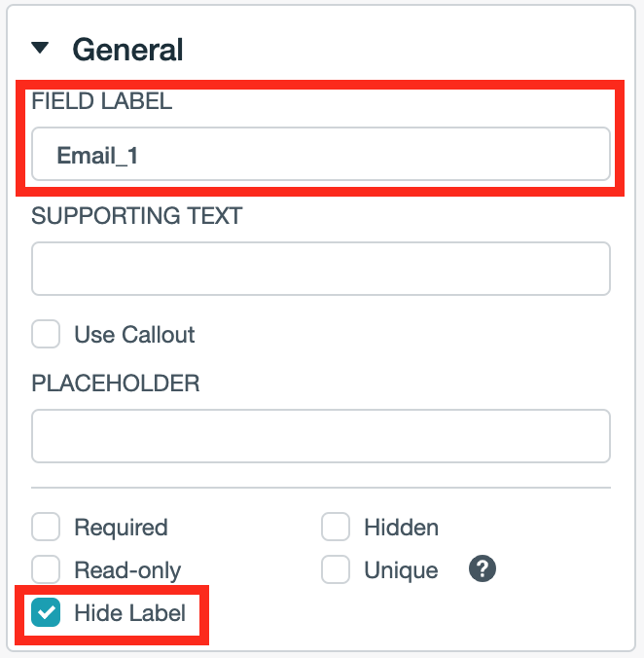Click the Use Callout text label
This screenshot has height=658, width=644.
134,335
